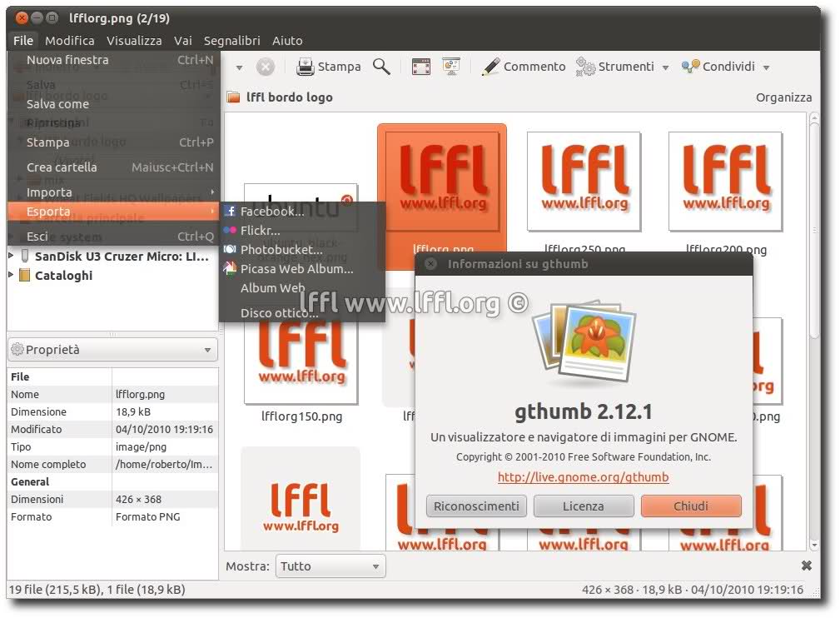This screenshot has width=840, height=618.
Task: Expand the SanDisk U3 Cruzer tree node
Action: (x=12, y=257)
